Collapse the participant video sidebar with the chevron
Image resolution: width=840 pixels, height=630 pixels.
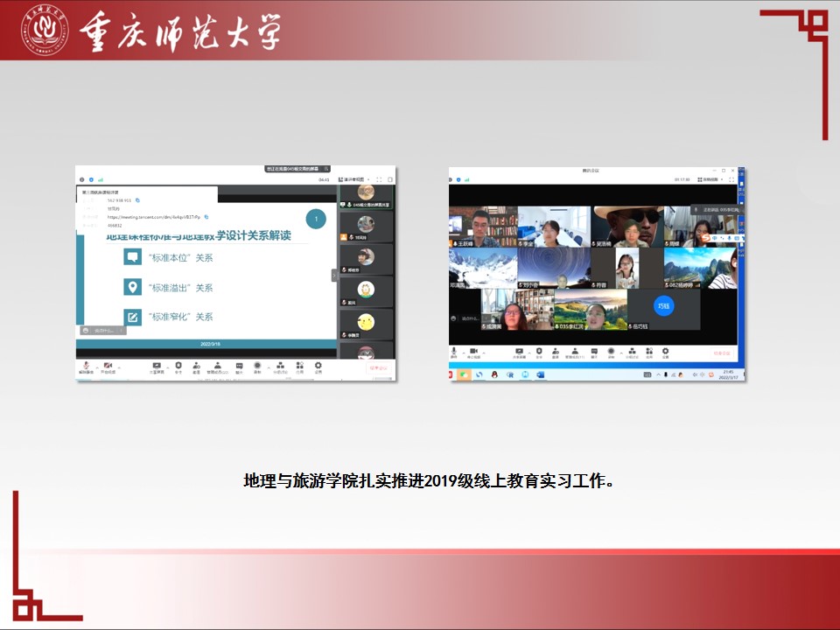(333, 275)
